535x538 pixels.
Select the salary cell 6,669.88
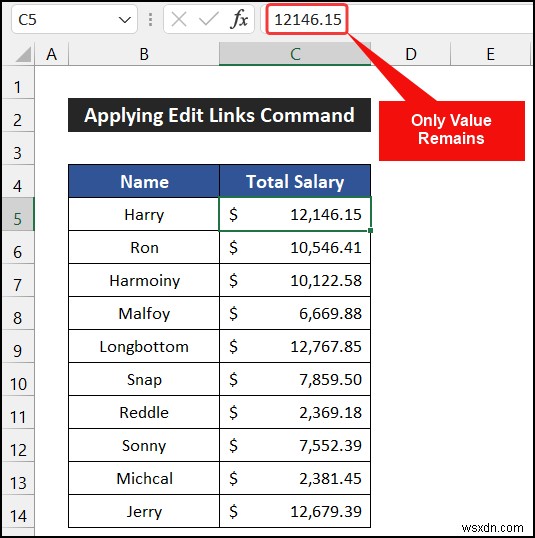point(295,313)
